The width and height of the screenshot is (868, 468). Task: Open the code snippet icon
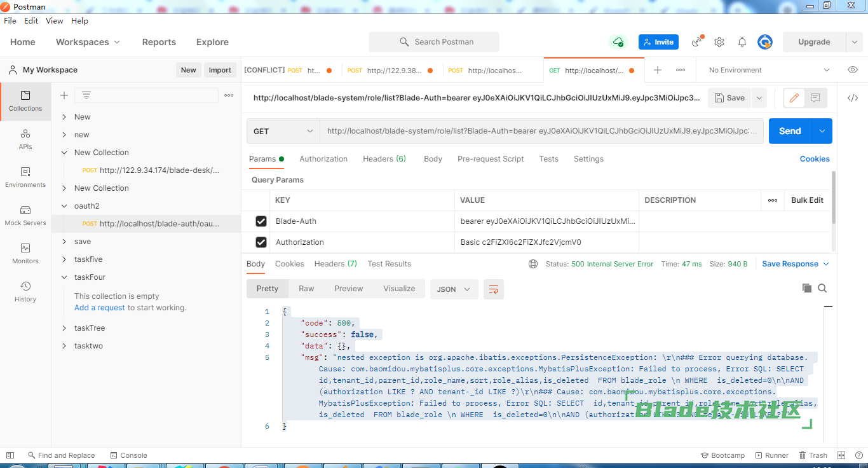853,98
